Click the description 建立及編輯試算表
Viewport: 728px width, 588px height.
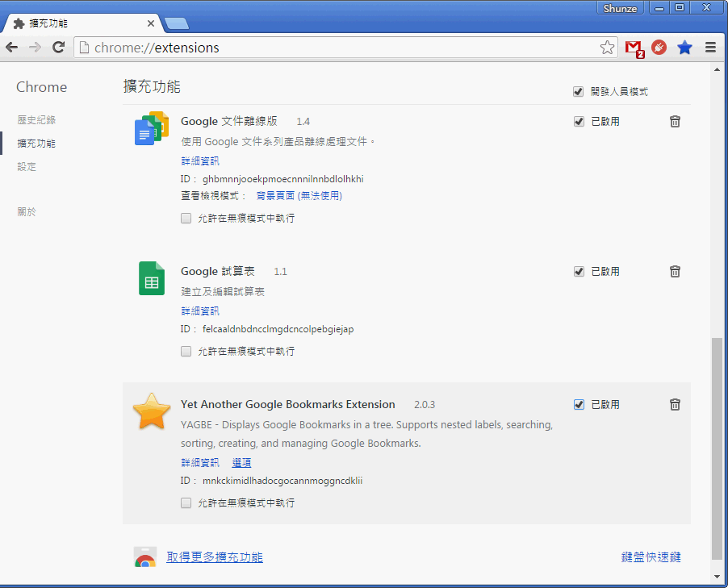click(223, 291)
